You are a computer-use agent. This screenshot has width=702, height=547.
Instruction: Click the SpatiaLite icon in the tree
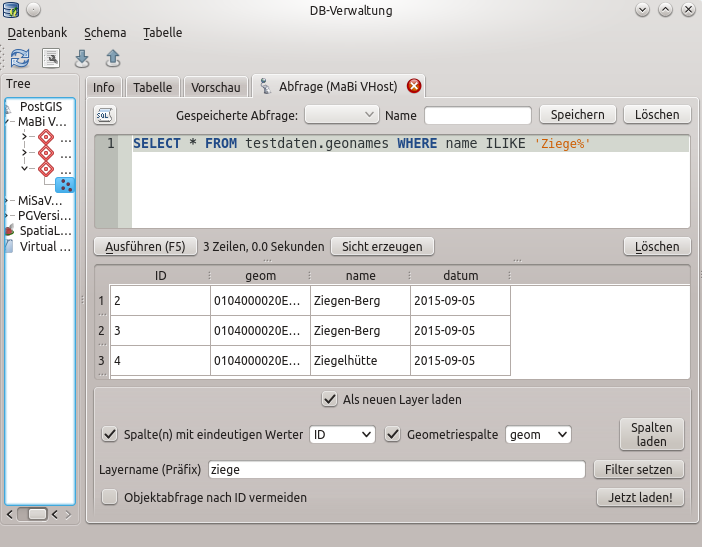(x=9, y=230)
